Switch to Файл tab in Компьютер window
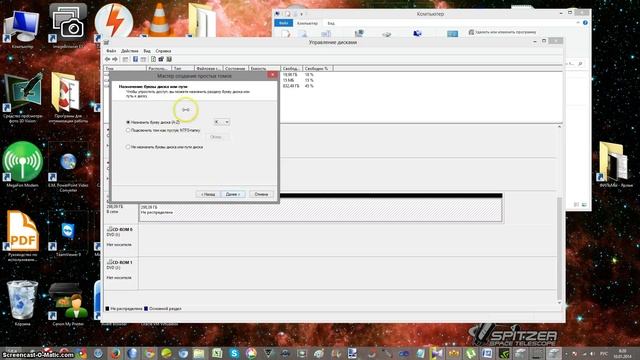 pos(283,23)
